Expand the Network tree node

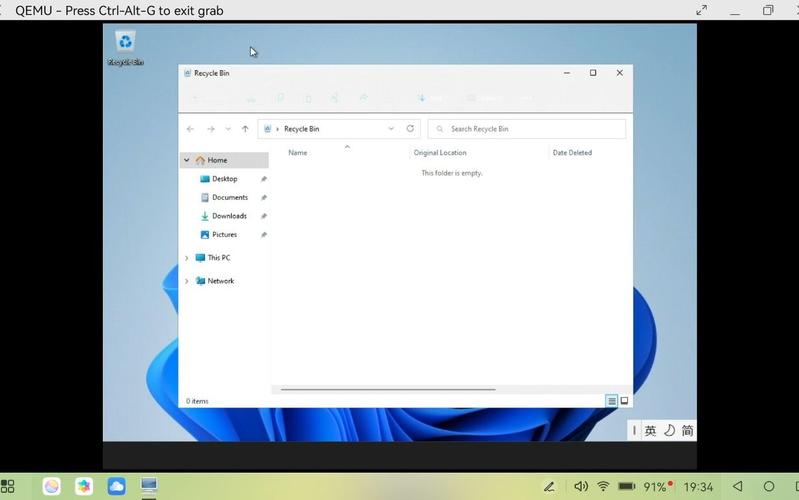[x=187, y=281]
